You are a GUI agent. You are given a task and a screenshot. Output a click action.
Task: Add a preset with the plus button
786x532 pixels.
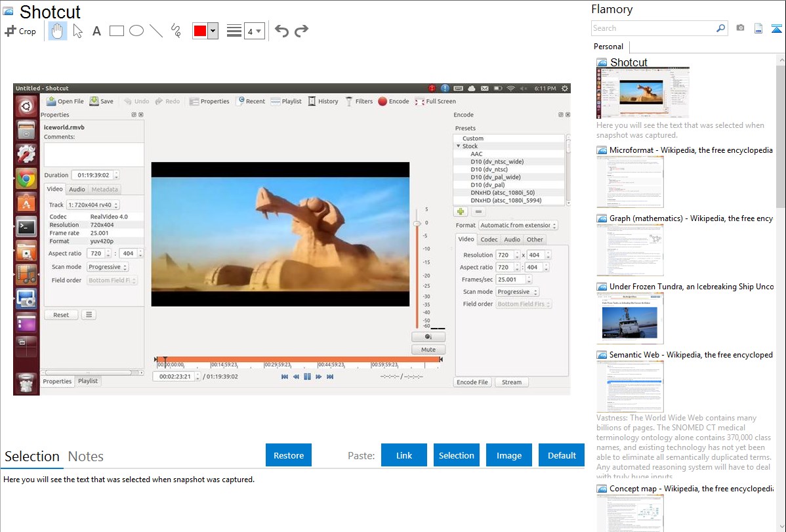[461, 212]
